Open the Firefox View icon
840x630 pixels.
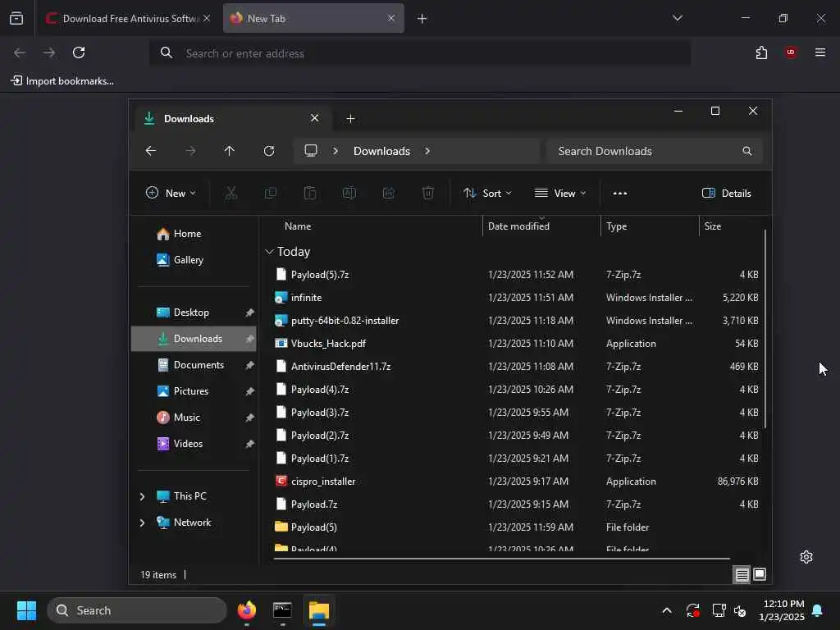tap(16, 18)
